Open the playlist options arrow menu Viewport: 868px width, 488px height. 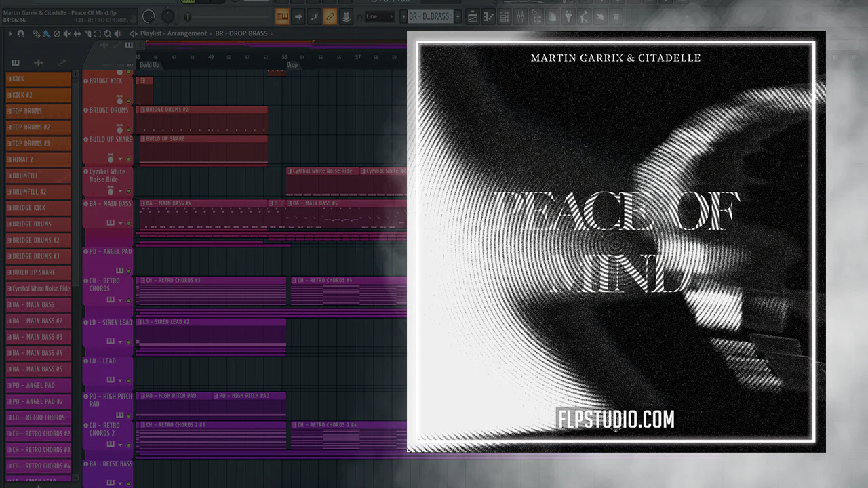click(9, 33)
